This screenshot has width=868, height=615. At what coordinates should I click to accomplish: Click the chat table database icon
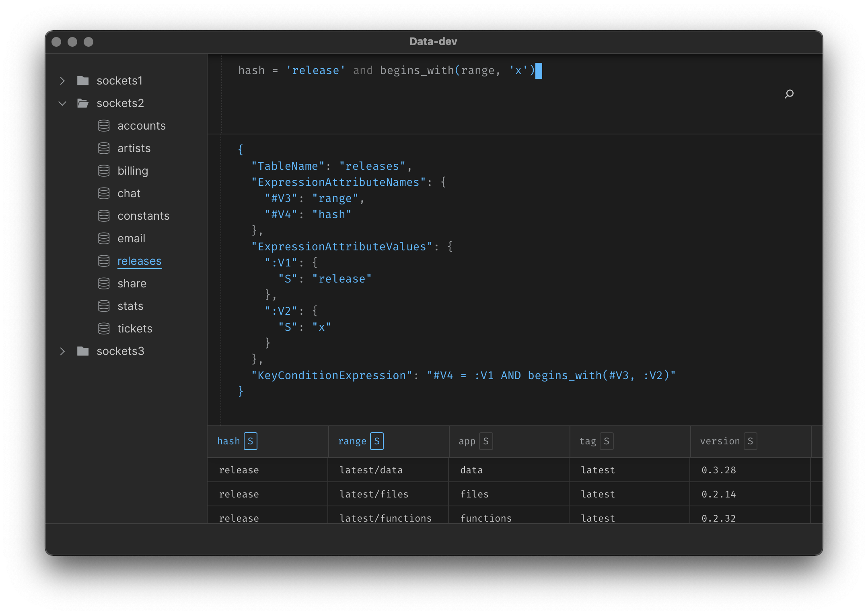coord(104,194)
